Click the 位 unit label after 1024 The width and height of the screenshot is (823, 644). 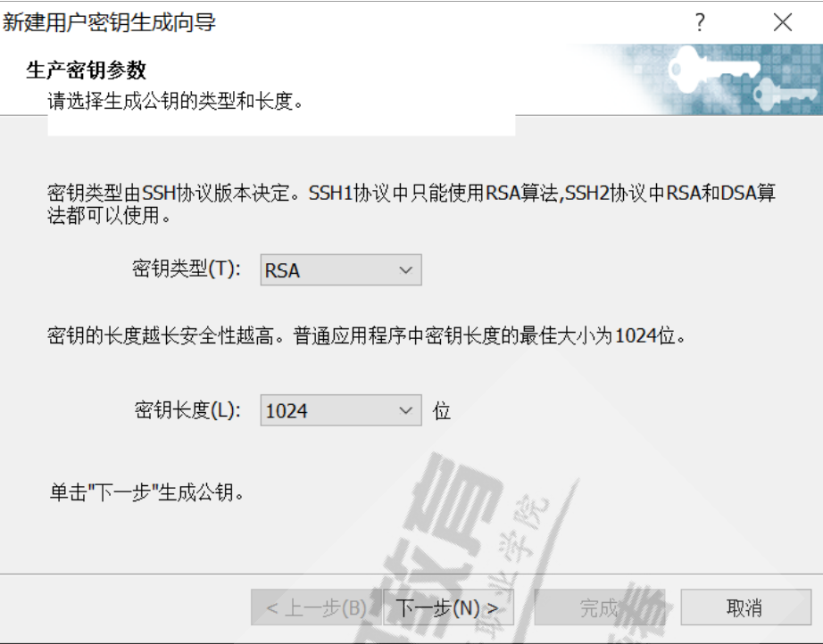pyautogui.click(x=442, y=410)
